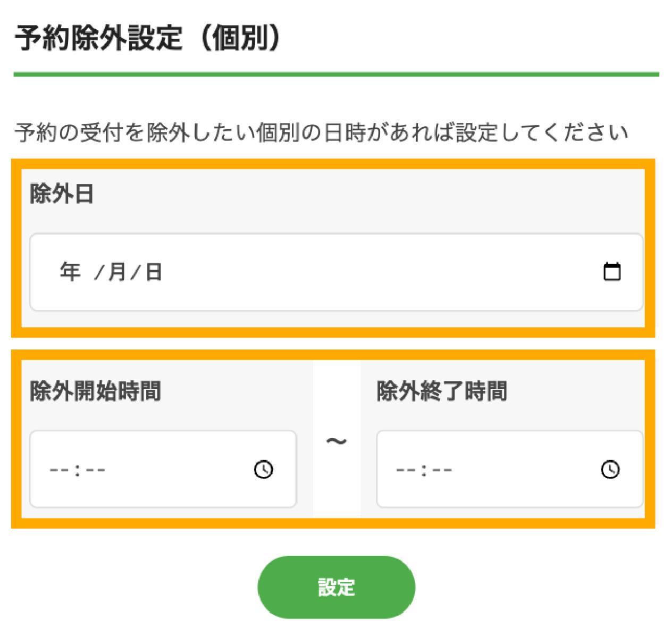Select the minute segment of 除外開始時間
The image size is (672, 643).
pyautogui.click(x=96, y=470)
